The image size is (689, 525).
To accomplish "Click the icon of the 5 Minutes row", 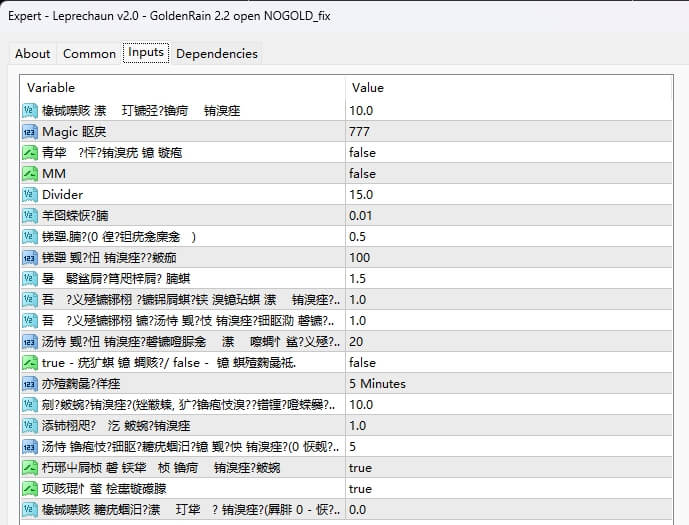I will pyautogui.click(x=29, y=384).
